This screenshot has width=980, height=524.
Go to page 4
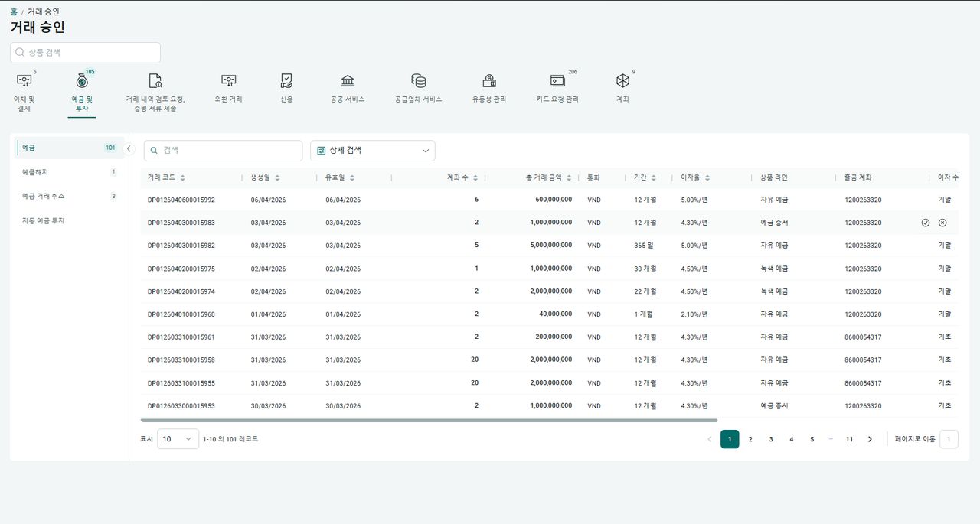pyautogui.click(x=792, y=439)
